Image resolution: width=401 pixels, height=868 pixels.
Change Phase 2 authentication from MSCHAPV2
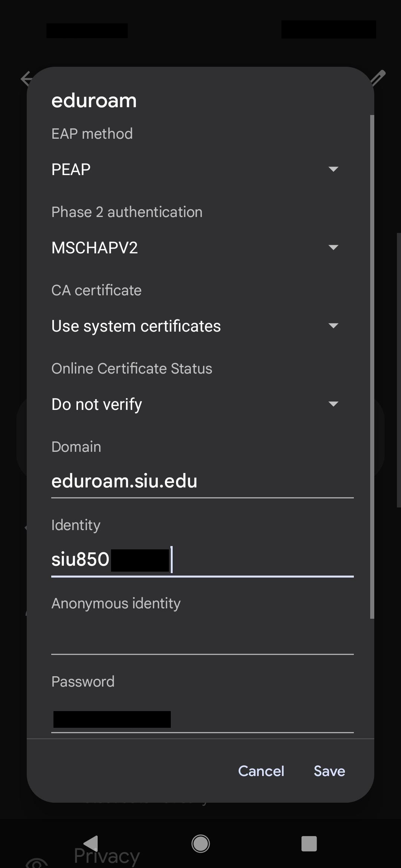point(200,247)
